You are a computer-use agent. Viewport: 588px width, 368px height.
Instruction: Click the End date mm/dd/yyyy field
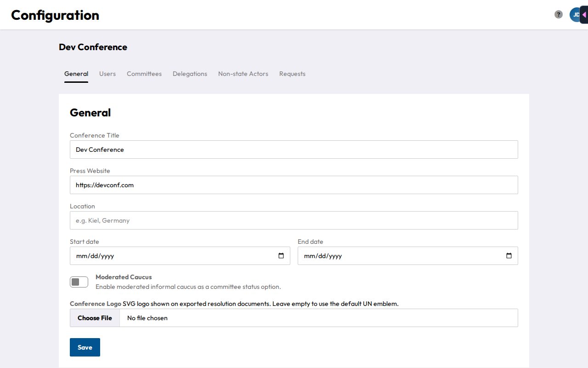click(x=408, y=256)
